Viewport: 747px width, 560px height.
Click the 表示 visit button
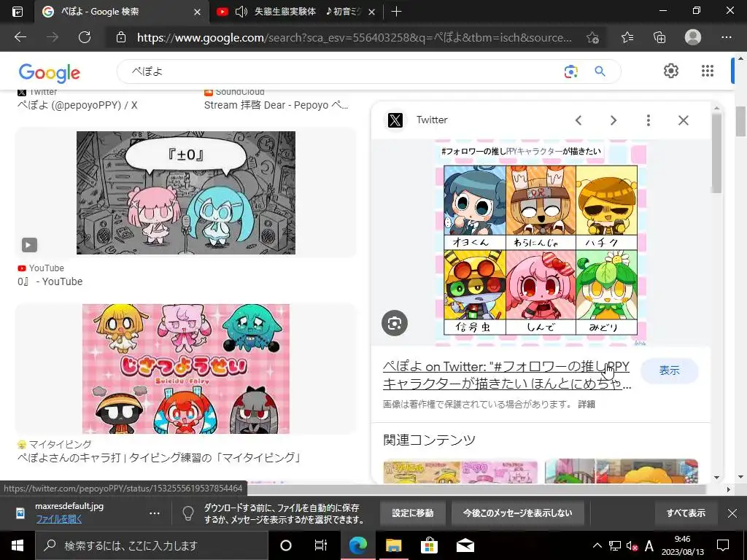(669, 370)
